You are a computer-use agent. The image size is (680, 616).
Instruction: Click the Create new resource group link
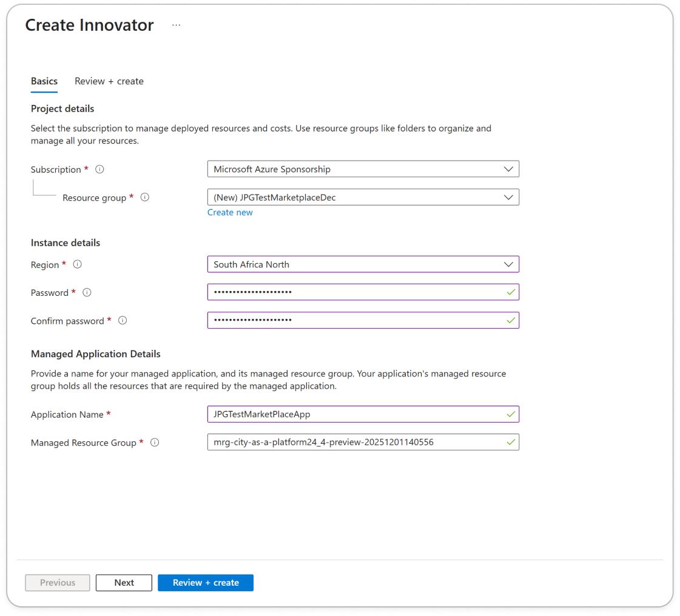pyautogui.click(x=230, y=212)
